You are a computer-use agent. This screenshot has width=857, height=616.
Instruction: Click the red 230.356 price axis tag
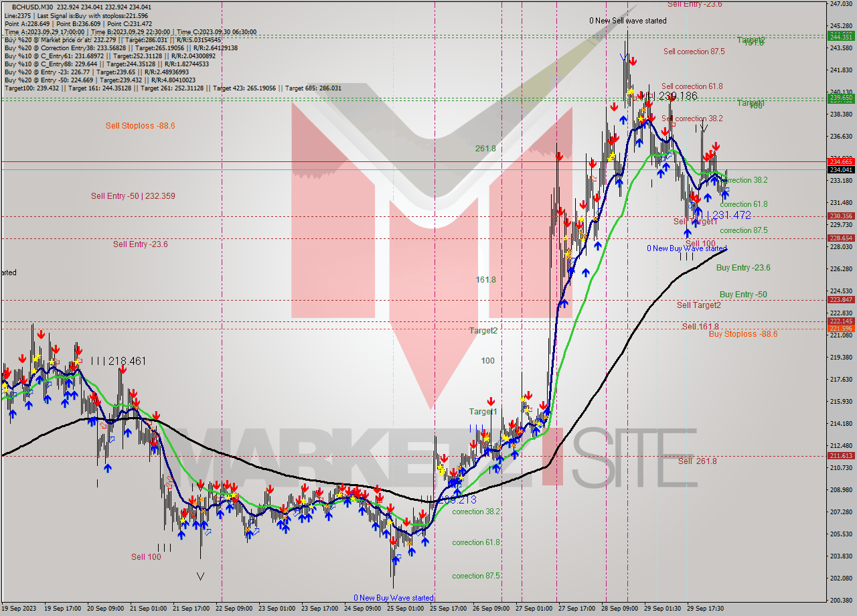click(841, 216)
